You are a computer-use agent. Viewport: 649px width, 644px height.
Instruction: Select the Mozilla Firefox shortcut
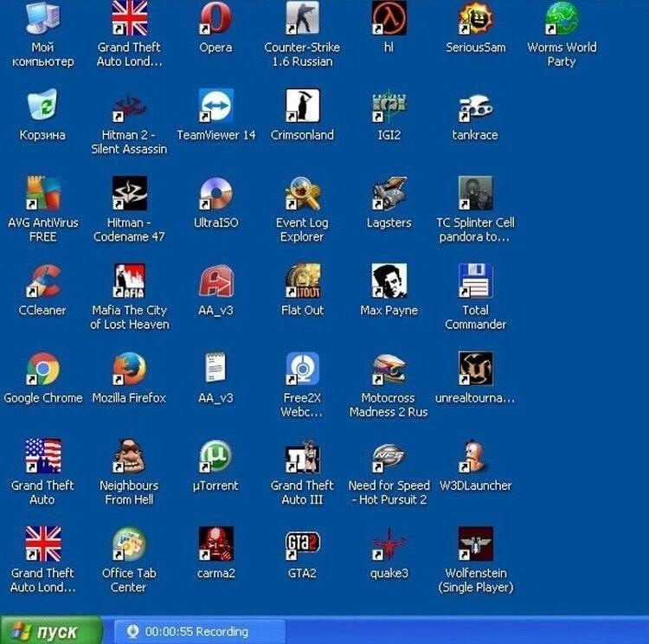[129, 369]
